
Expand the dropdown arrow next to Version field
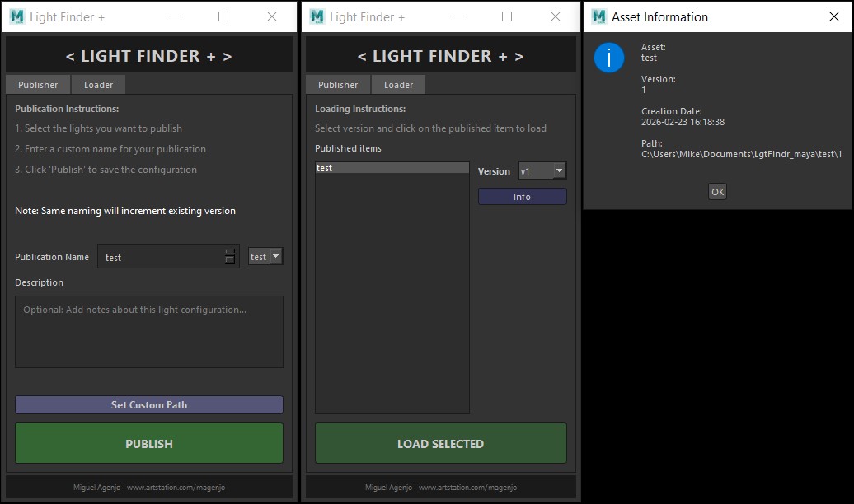pyautogui.click(x=558, y=170)
